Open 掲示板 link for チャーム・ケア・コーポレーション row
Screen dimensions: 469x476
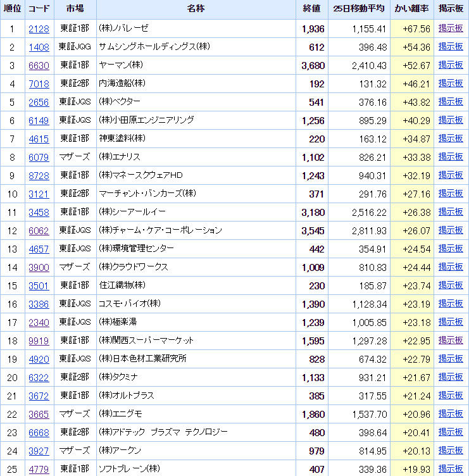click(x=451, y=230)
